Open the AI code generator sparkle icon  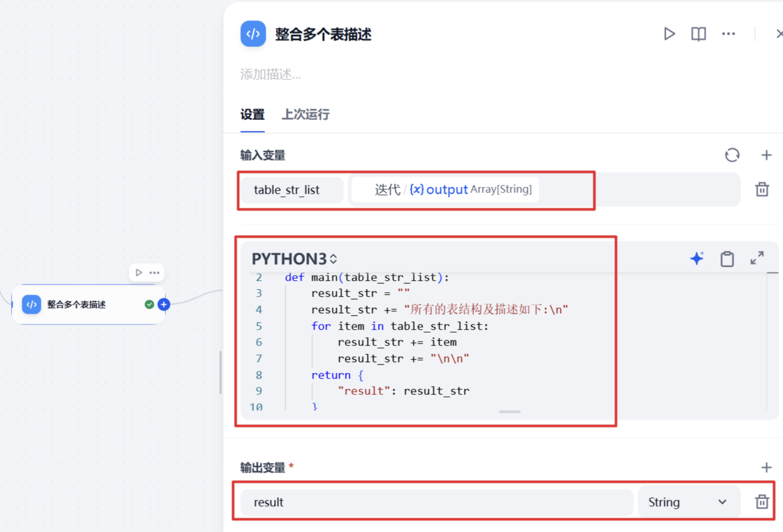tap(697, 258)
